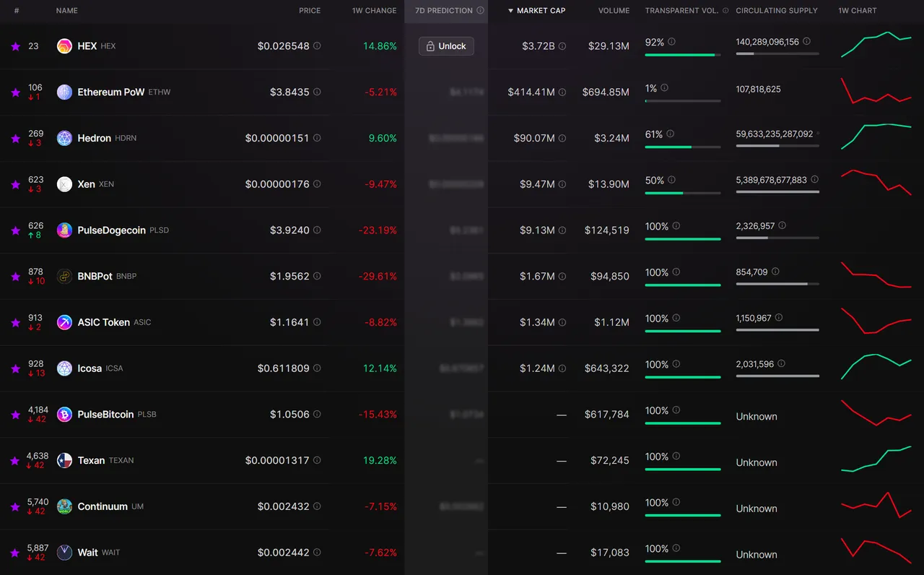Image resolution: width=924 pixels, height=575 pixels.
Task: Unfavorite HEX with its purple star
Action: pyautogui.click(x=15, y=46)
